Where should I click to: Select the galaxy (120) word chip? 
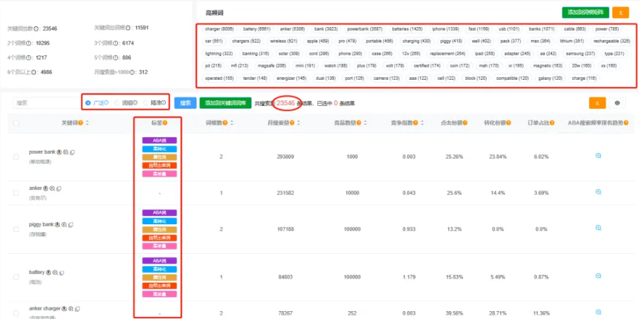click(x=551, y=78)
